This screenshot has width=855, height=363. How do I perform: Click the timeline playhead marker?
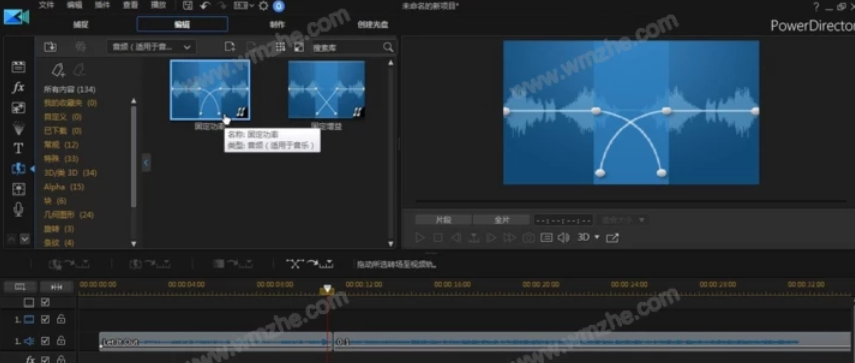pyautogui.click(x=327, y=289)
